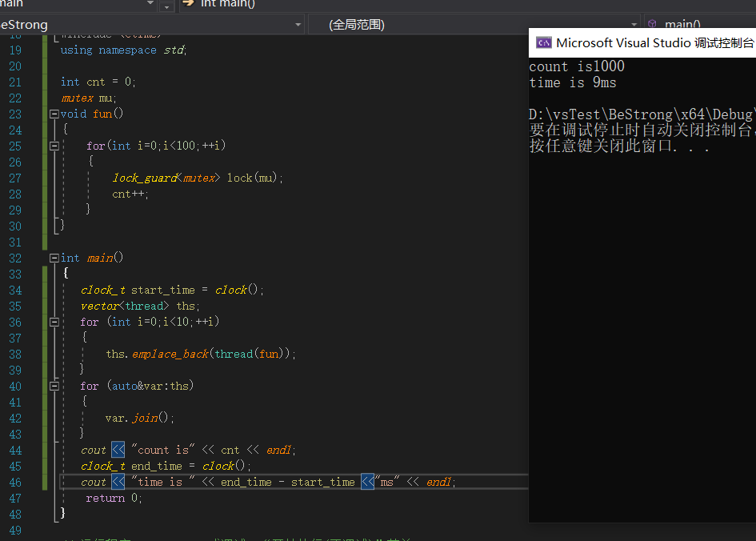
Task: Click 'vector<thread> ths;' declaration
Action: [x=140, y=307]
